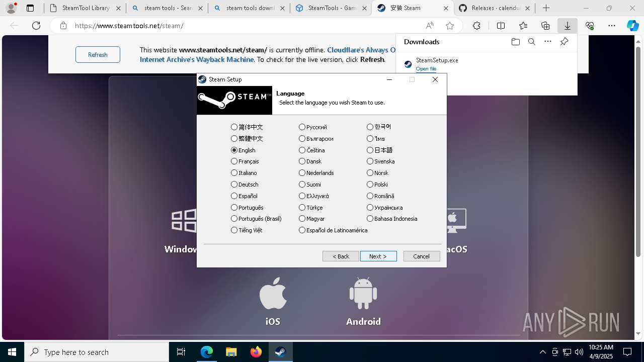The height and width of the screenshot is (362, 644).
Task: Open downloads folder icon in Downloads panel
Action: coord(515,42)
